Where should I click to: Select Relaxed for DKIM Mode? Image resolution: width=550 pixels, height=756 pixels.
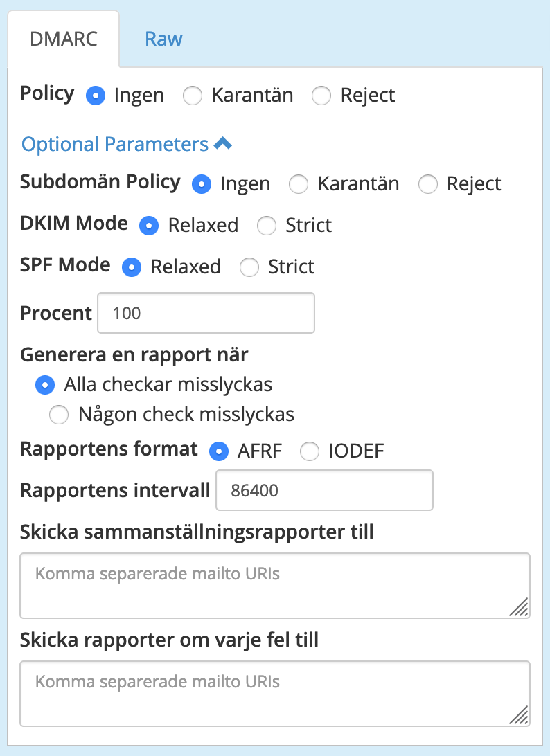(x=148, y=226)
